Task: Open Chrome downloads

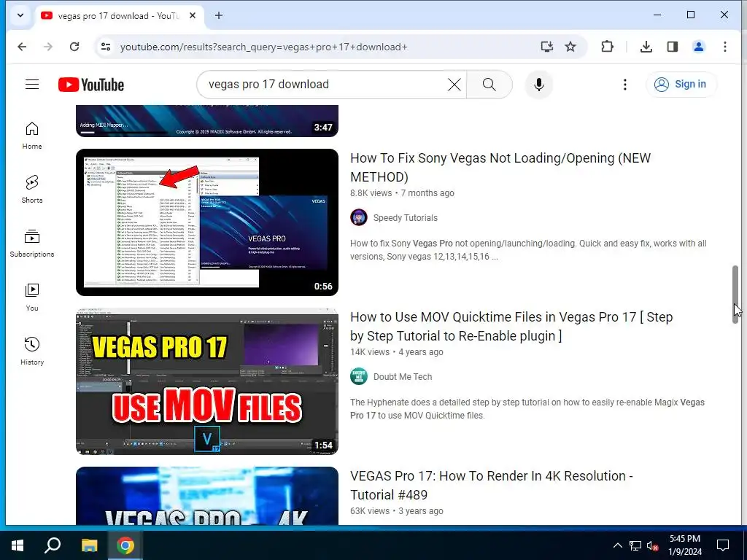Action: click(646, 47)
